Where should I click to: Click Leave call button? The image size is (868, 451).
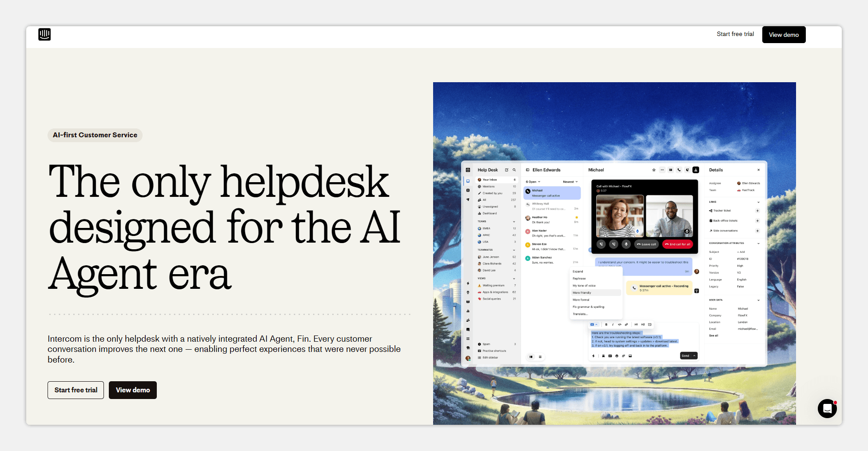click(646, 244)
